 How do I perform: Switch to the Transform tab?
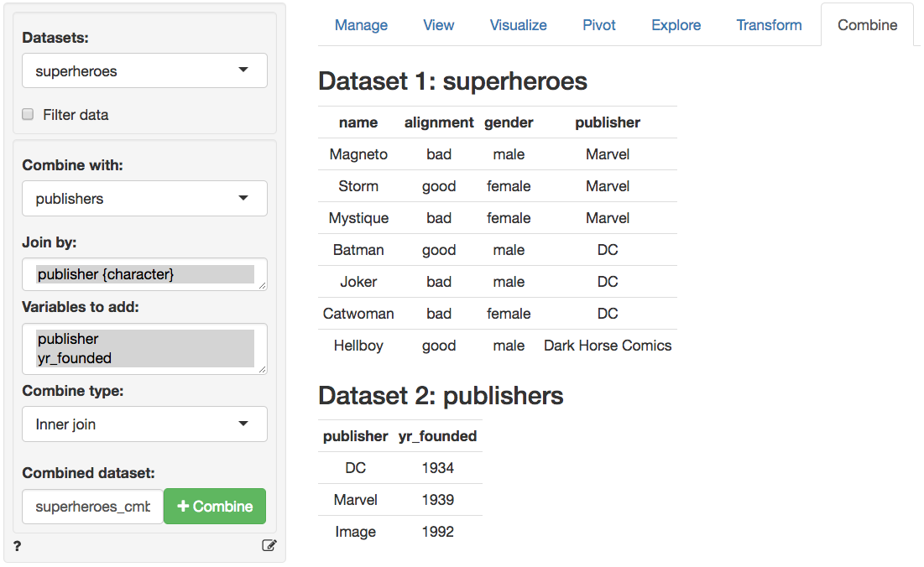click(769, 25)
